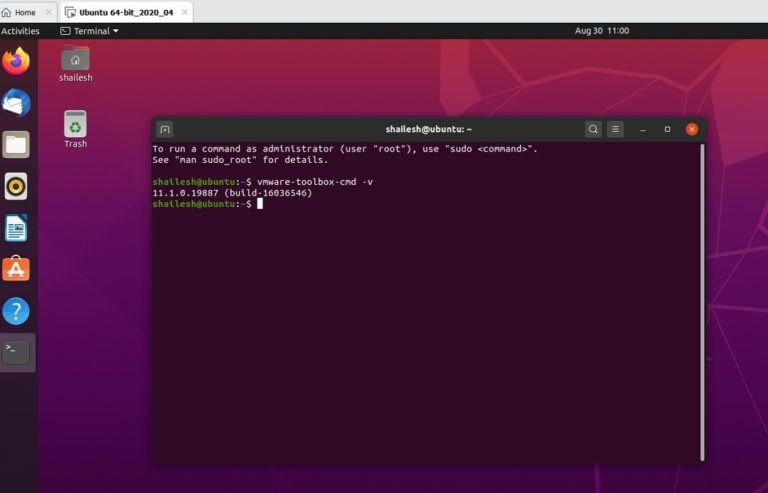Open the shailesh home folder desktop icon
Screen dimensions: 768x493
pos(75,64)
